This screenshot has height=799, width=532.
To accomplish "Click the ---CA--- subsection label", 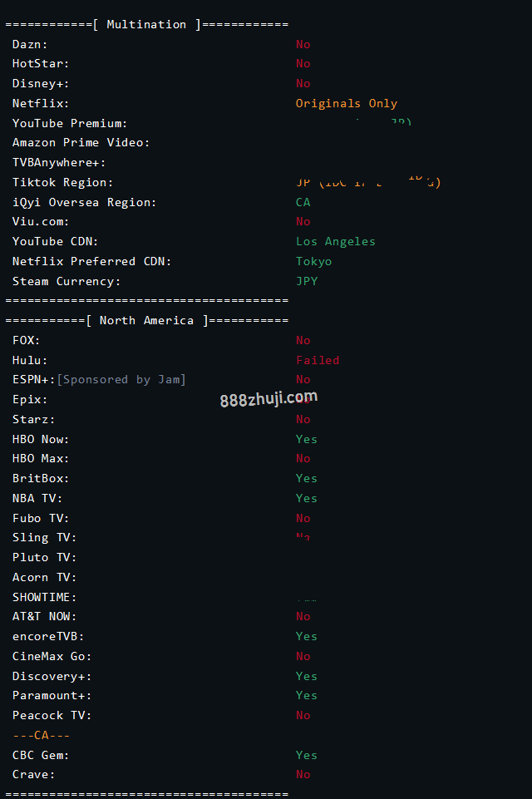I will [x=42, y=735].
